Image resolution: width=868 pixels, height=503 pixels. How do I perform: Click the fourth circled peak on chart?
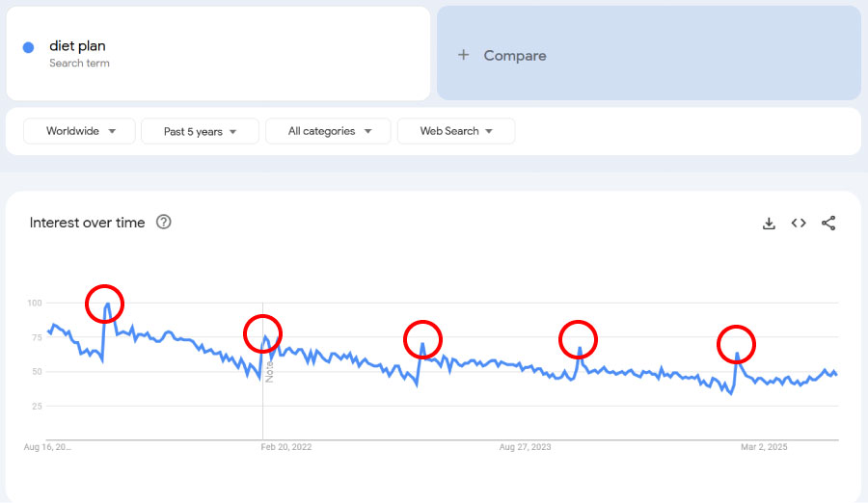(579, 338)
